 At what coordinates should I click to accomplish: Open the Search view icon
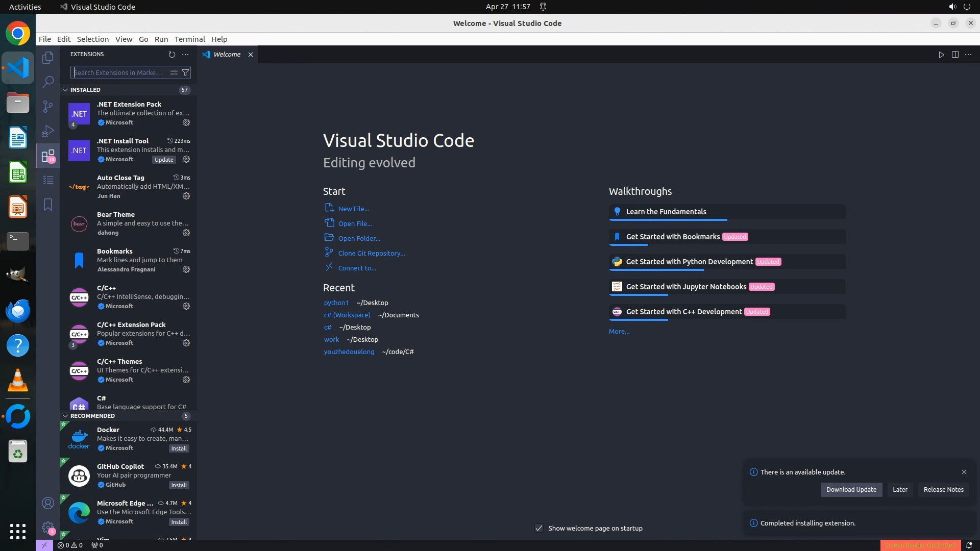pyautogui.click(x=48, y=82)
